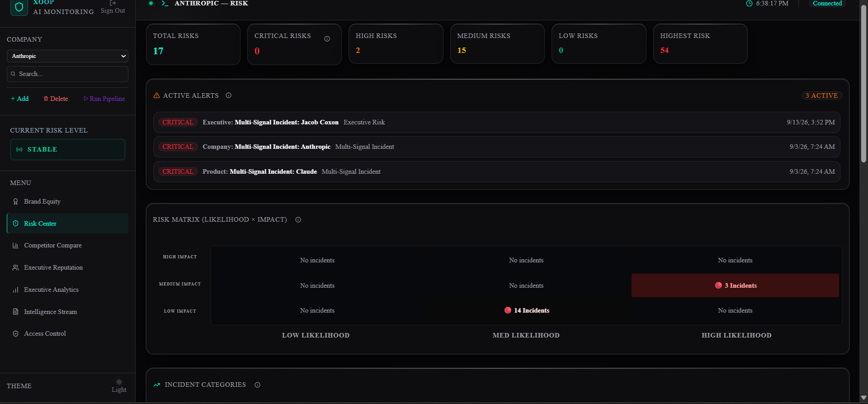Click the Executive Analytics bars icon
The height and width of the screenshot is (404, 868).
[x=16, y=290]
